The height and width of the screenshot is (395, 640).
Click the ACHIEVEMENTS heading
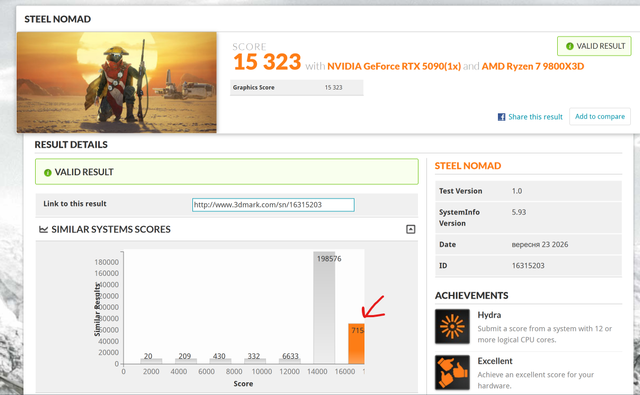[x=471, y=295]
